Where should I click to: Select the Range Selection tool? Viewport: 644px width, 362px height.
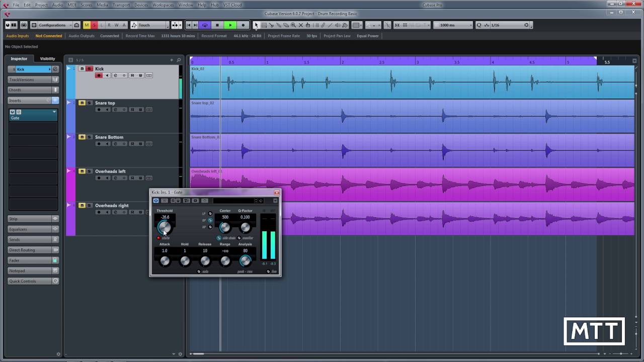(x=264, y=25)
